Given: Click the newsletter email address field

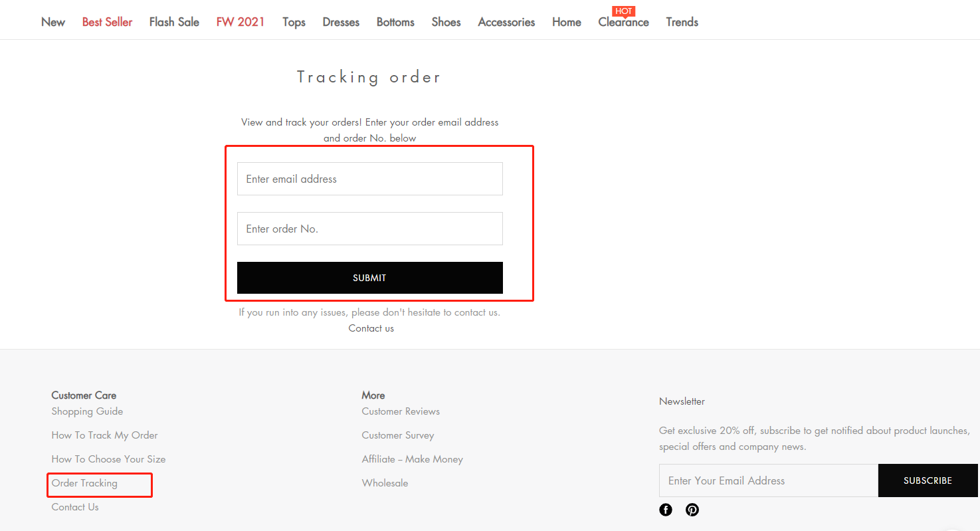Looking at the screenshot, I should [x=769, y=480].
